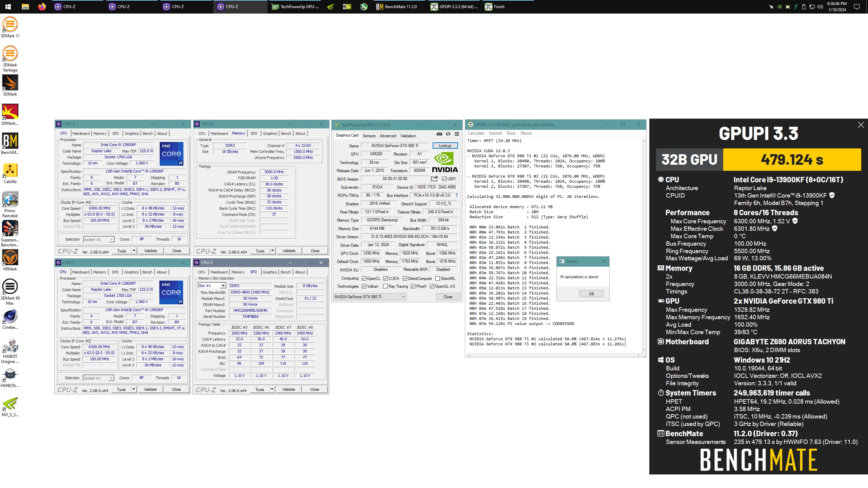Expand Tools arrow in upper CPU-Z CPU window

(134, 251)
